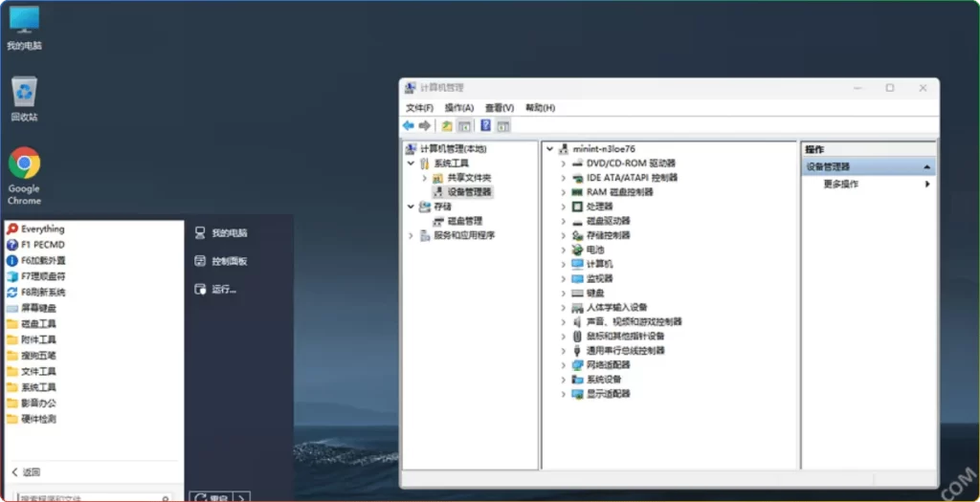Image resolution: width=980 pixels, height=502 pixels.
Task: Select 磁盘管理 in the left tree
Action: click(x=464, y=221)
